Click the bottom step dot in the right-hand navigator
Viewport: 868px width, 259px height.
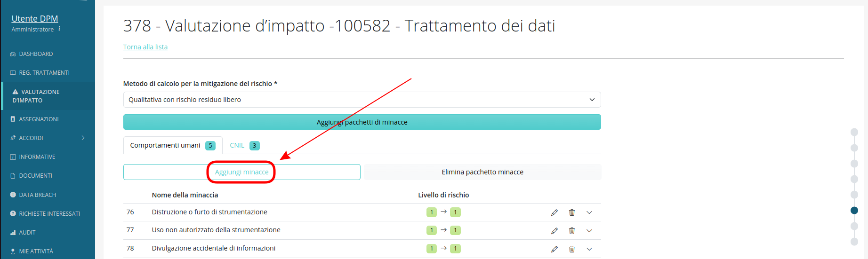(x=854, y=242)
